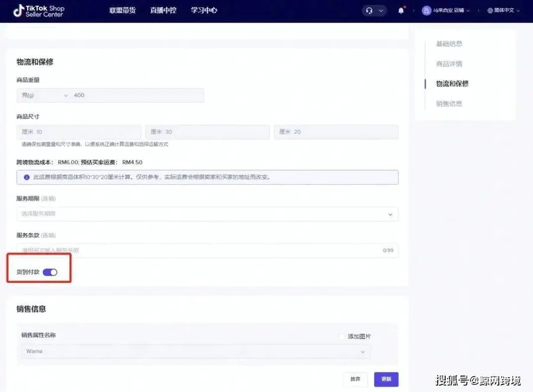Expand the support dropdown chevron
The height and width of the screenshot is (392, 533).
[381, 11]
